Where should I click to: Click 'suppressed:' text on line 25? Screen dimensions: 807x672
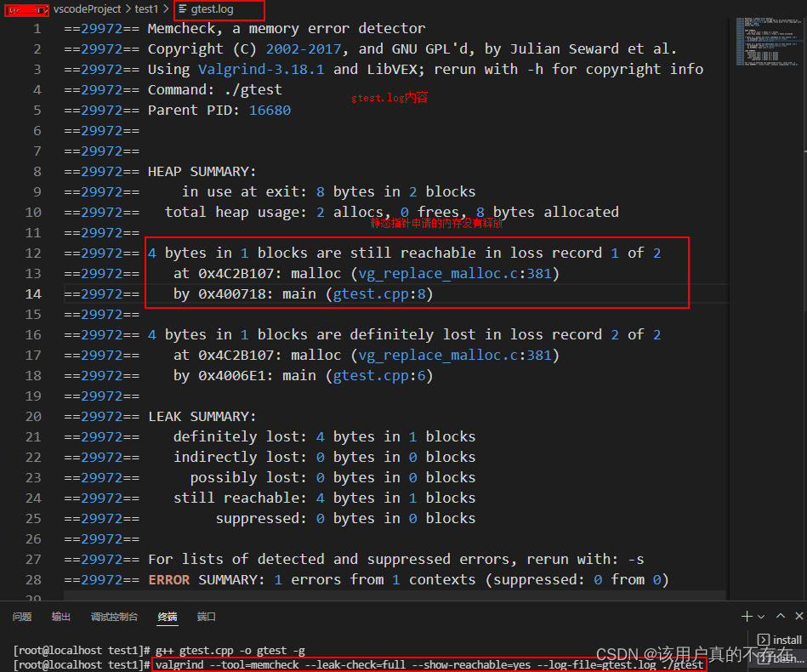tap(261, 519)
